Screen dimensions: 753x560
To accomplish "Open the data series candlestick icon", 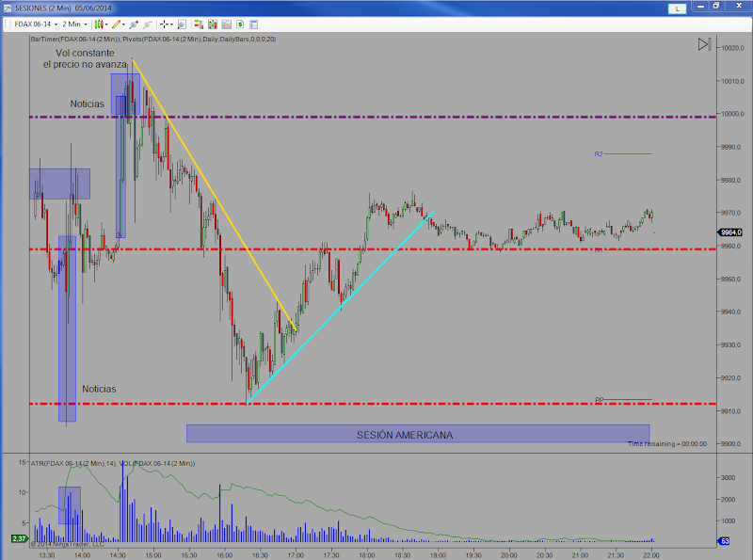I will (213, 24).
